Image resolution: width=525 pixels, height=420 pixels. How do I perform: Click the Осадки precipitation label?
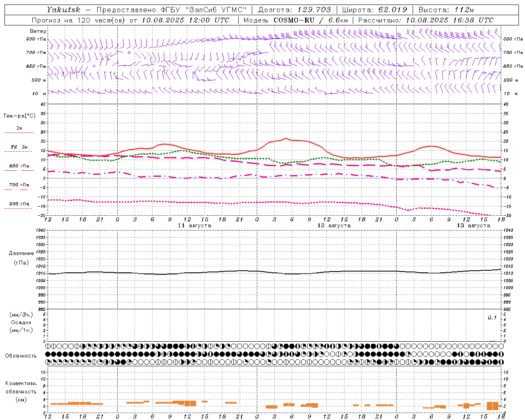coord(21,322)
